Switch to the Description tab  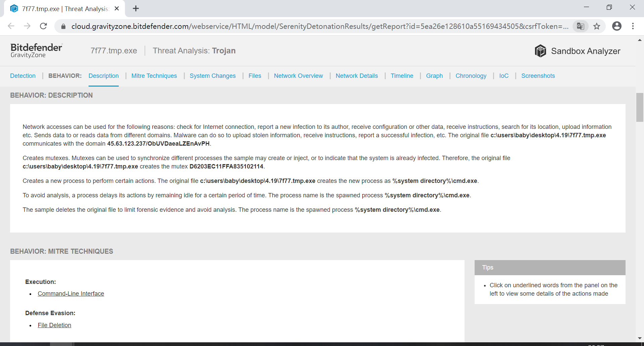click(x=104, y=76)
